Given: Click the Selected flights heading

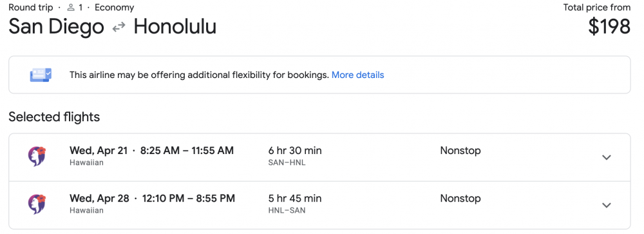Looking at the screenshot, I should coord(54,117).
